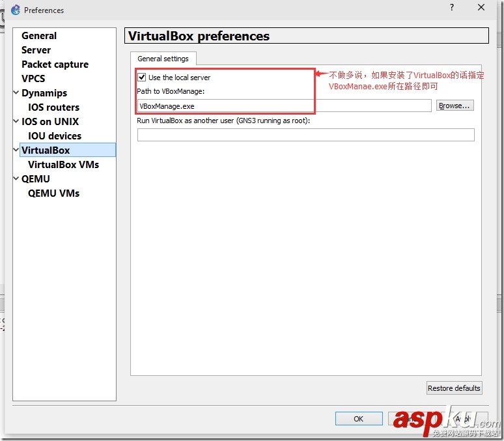Click the Path to VBoxManage input field
The image size is (504, 441).
pos(284,106)
